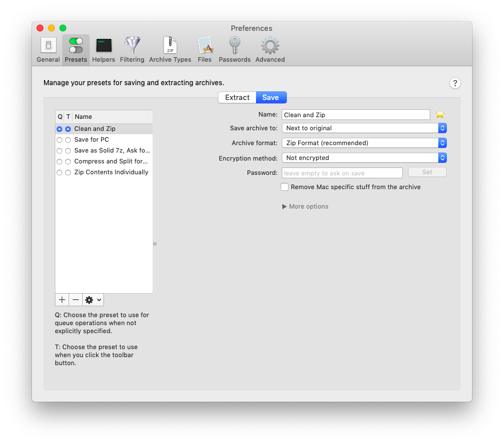Screen dimensions: 504x444
Task: Open the Encryption method dropdown
Action: pyautogui.click(x=364, y=158)
